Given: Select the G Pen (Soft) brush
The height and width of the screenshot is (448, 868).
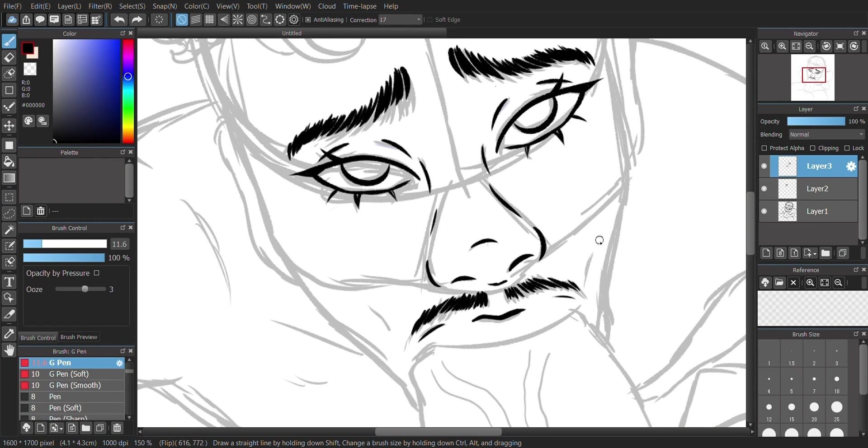Looking at the screenshot, I should [69, 374].
